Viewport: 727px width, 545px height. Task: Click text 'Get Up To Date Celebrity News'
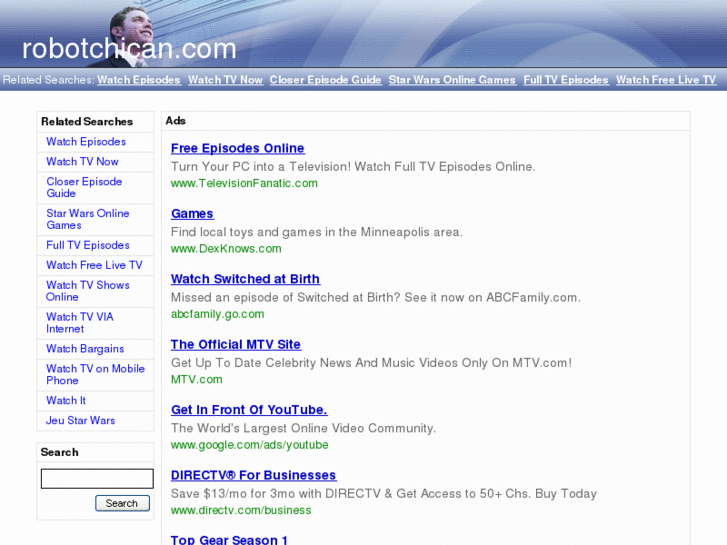tap(261, 363)
